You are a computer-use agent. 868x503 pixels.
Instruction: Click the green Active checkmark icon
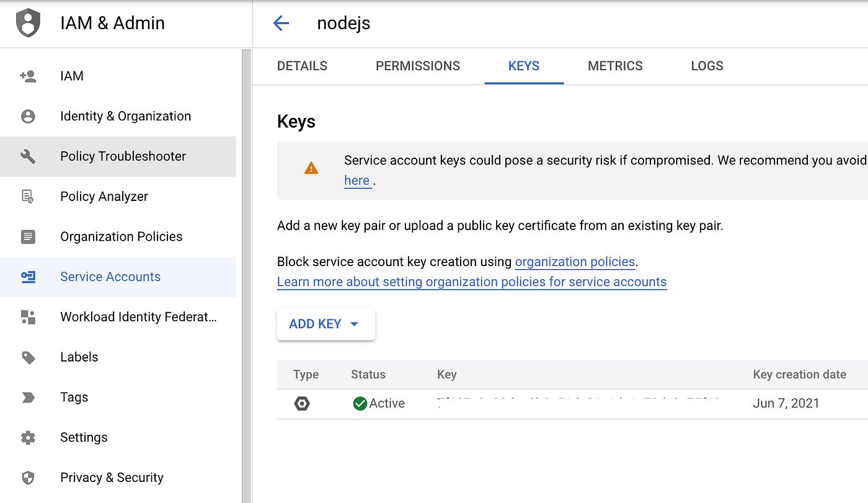click(360, 404)
